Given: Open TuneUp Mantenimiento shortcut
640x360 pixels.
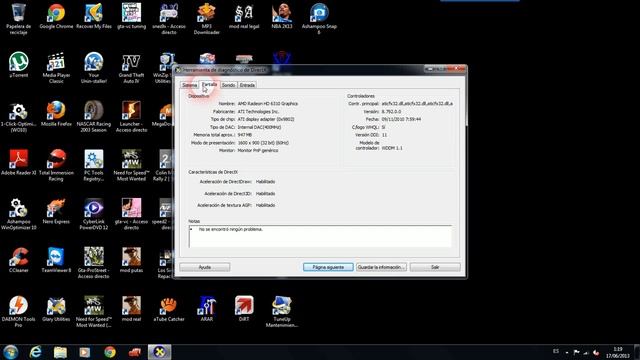Looking at the screenshot, I should (282, 312).
